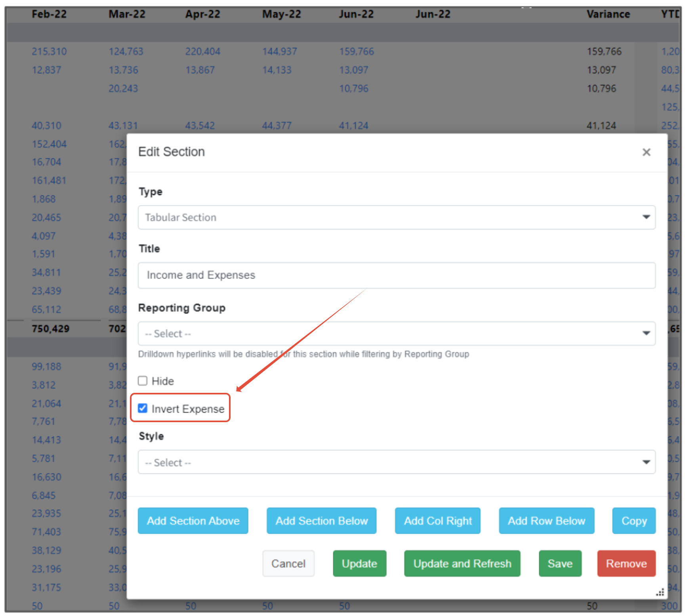
Task: Open the 44,377 value link
Action: [277, 126]
